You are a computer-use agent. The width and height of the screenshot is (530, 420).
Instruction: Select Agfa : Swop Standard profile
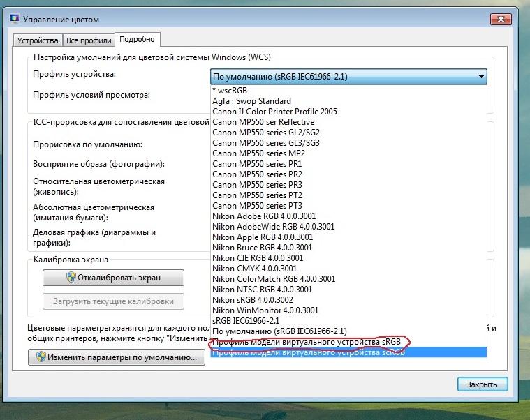pos(348,101)
